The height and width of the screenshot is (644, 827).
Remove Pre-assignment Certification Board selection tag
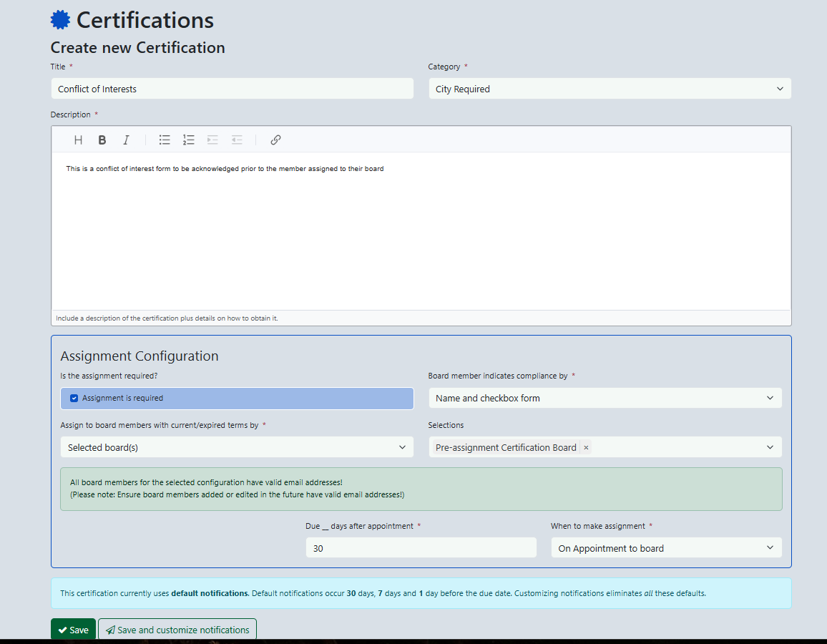click(586, 447)
